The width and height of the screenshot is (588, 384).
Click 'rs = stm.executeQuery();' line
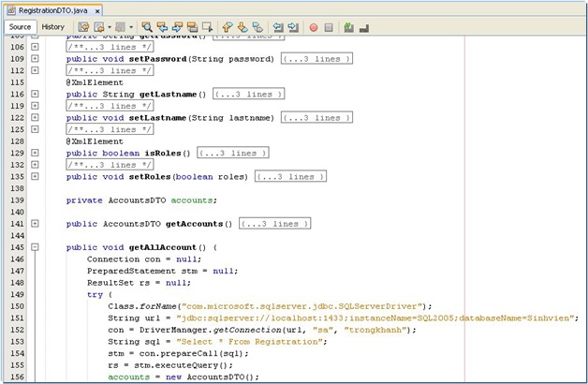coord(170,365)
